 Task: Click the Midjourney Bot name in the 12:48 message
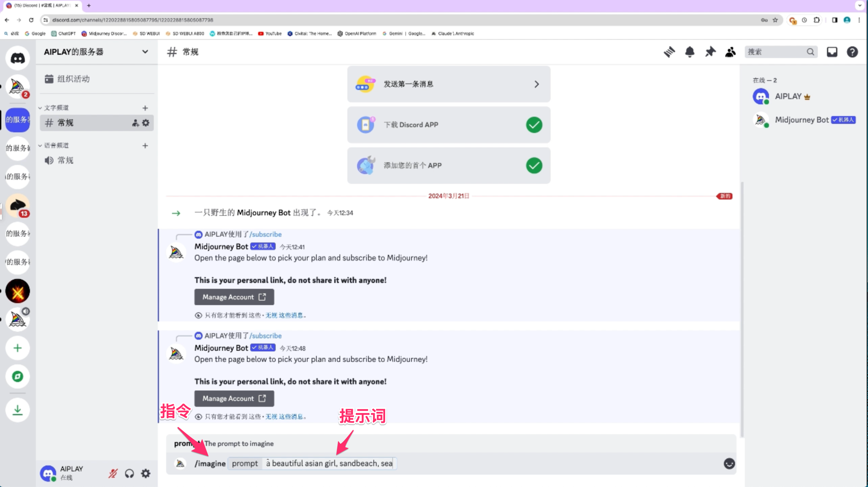coord(221,348)
